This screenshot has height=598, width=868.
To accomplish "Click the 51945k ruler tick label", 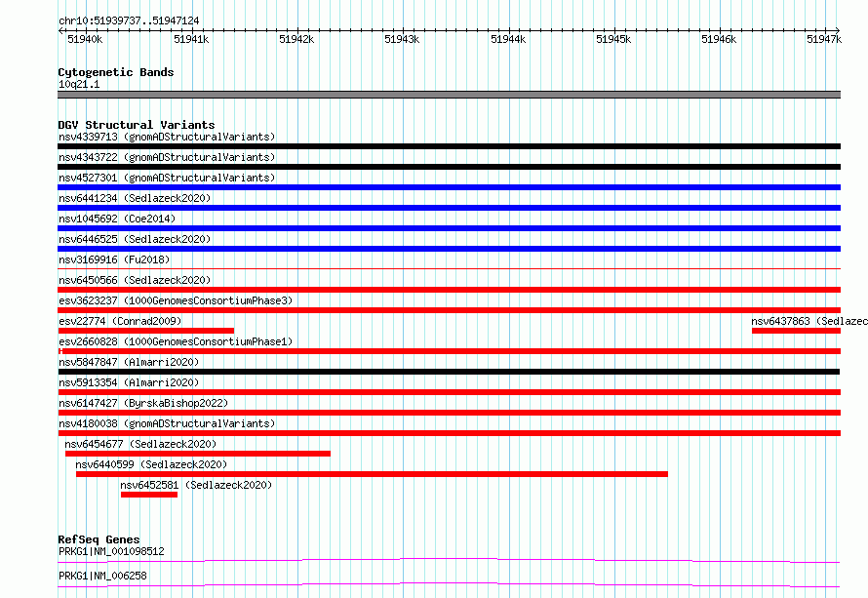I will (x=613, y=39).
